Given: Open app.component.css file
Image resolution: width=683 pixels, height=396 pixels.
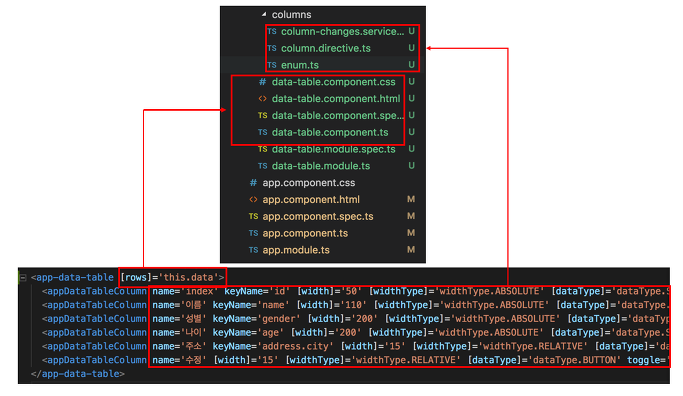Looking at the screenshot, I should point(309,183).
